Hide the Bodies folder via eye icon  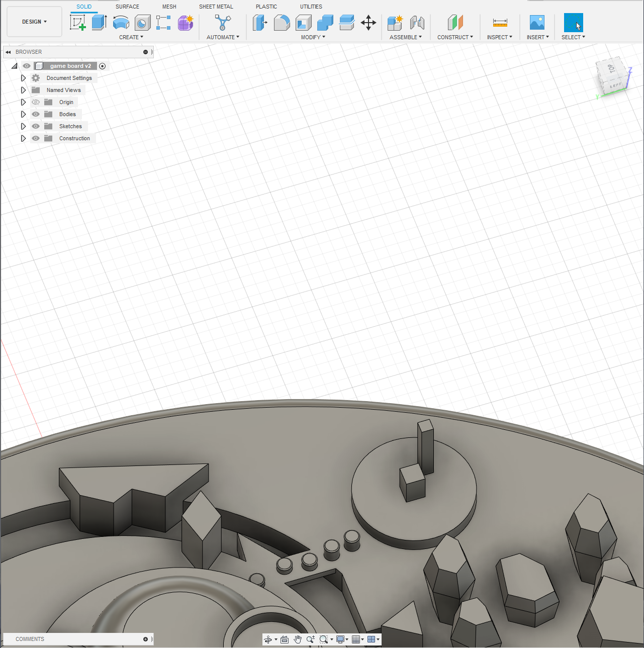(36, 114)
